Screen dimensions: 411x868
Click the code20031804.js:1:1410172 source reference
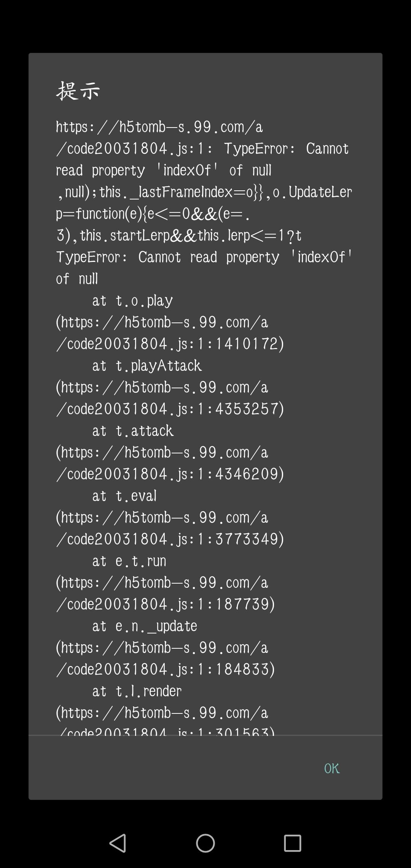pos(170,344)
